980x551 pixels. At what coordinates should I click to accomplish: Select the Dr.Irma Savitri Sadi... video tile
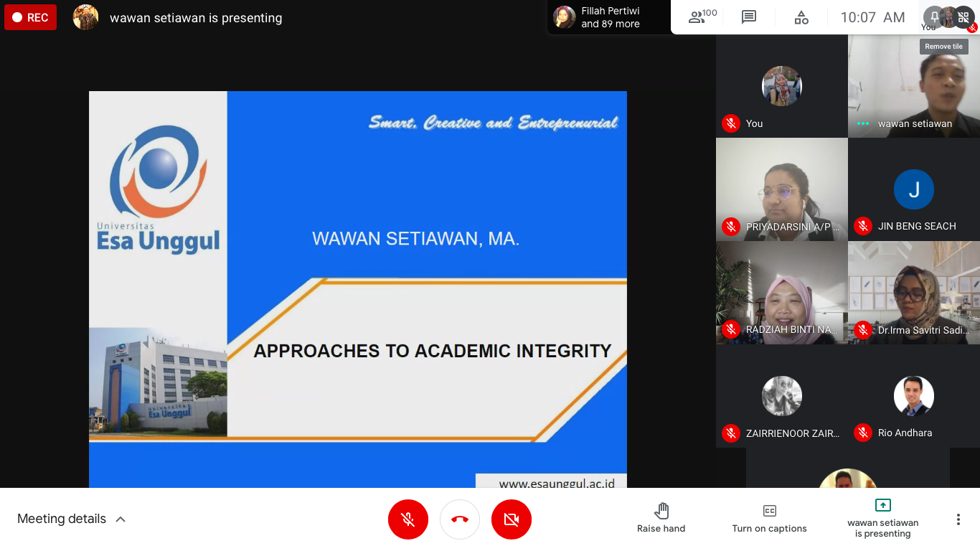click(914, 293)
